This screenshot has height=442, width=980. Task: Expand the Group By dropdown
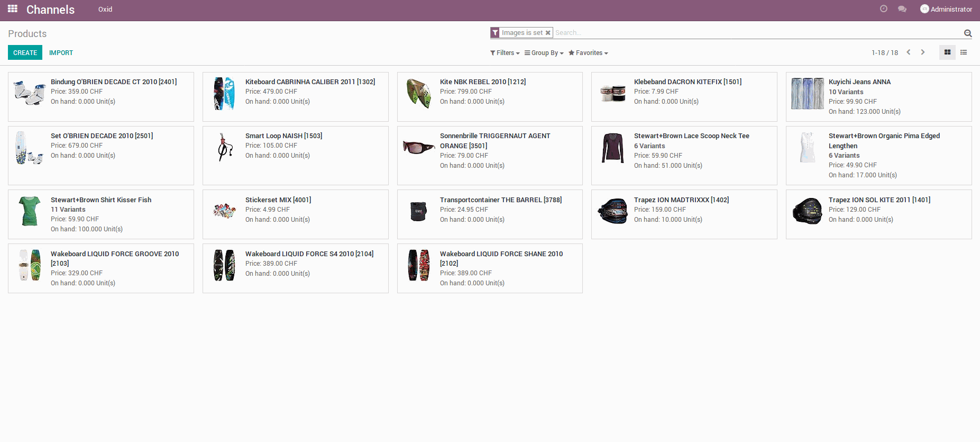(x=544, y=53)
